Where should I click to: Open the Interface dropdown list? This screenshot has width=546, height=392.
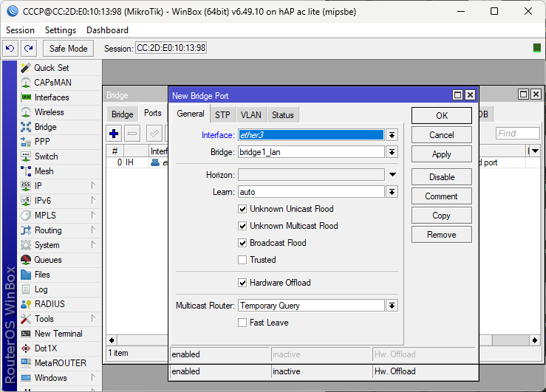(x=392, y=135)
